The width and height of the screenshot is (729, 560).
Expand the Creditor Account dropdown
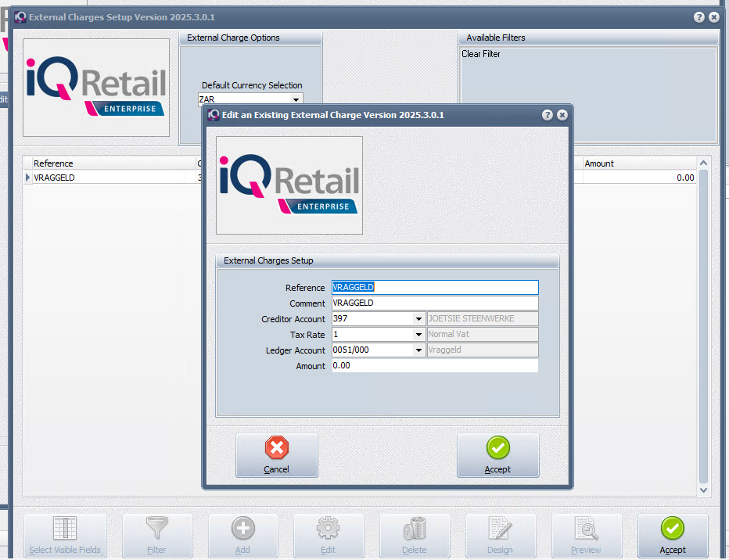pyautogui.click(x=418, y=319)
